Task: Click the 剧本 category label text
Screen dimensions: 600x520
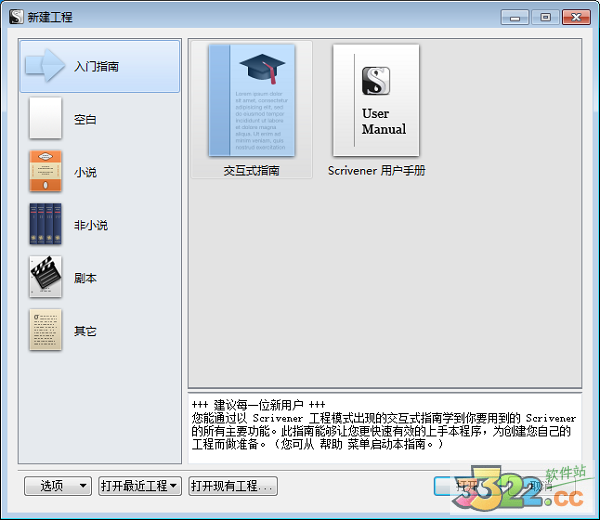Action: [85, 278]
